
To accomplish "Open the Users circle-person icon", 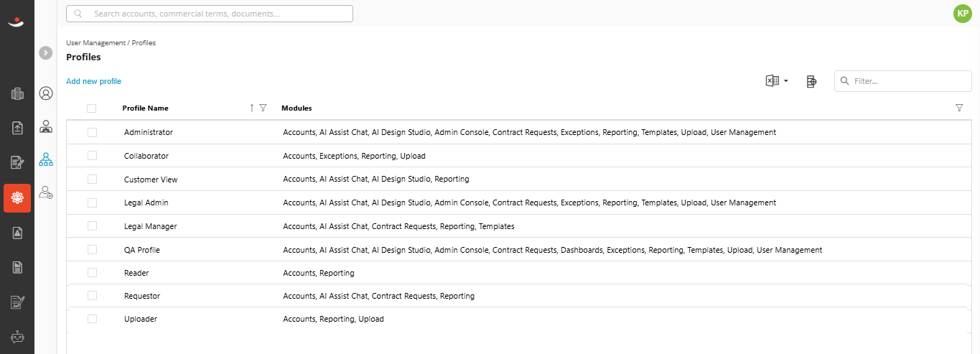I will click(46, 93).
